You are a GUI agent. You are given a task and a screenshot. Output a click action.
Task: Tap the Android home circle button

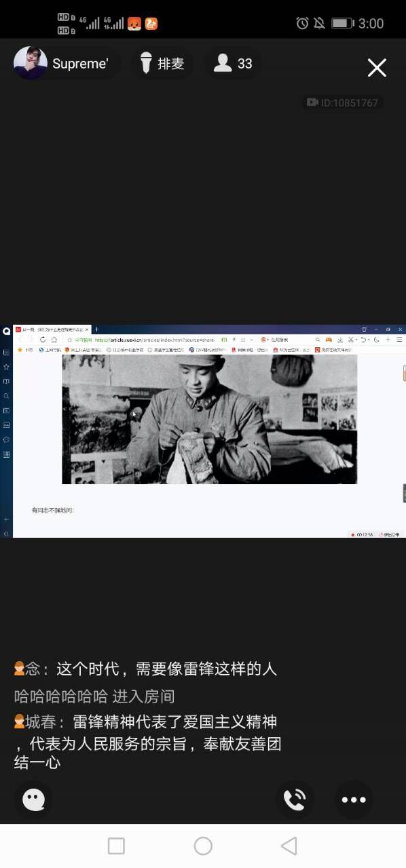pyautogui.click(x=203, y=846)
